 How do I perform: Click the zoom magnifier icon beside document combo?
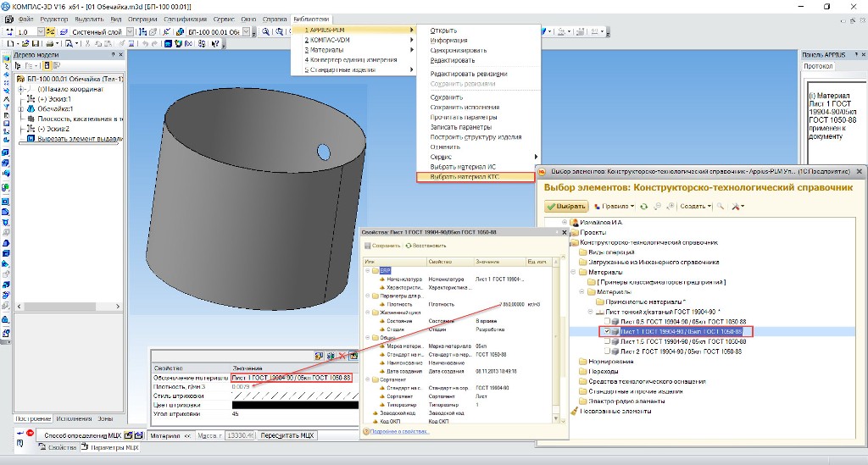pos(265,31)
